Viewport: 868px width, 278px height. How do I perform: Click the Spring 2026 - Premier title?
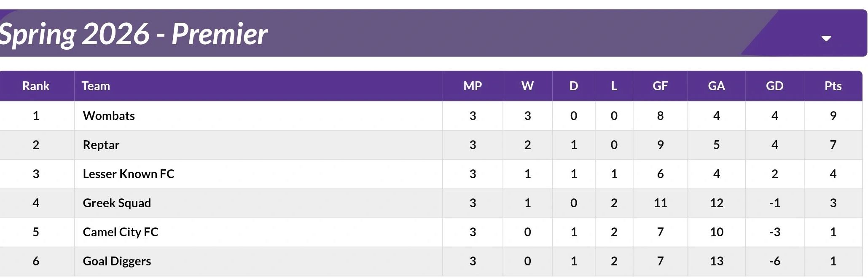[x=133, y=34]
